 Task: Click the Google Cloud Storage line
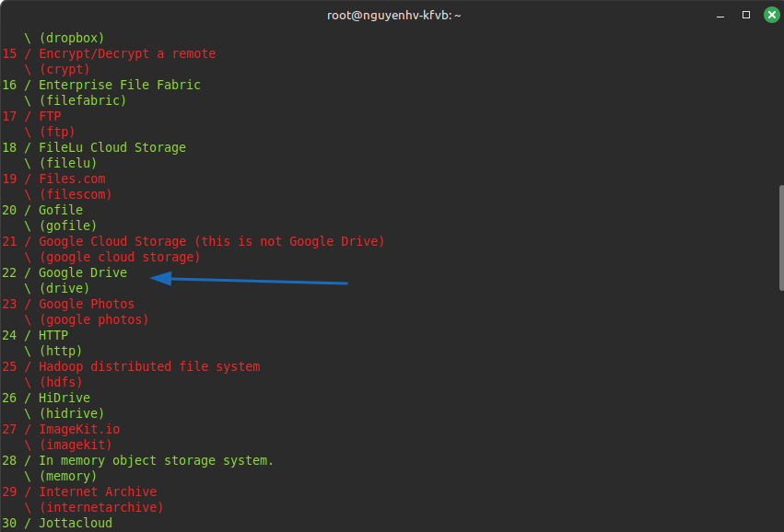(211, 241)
